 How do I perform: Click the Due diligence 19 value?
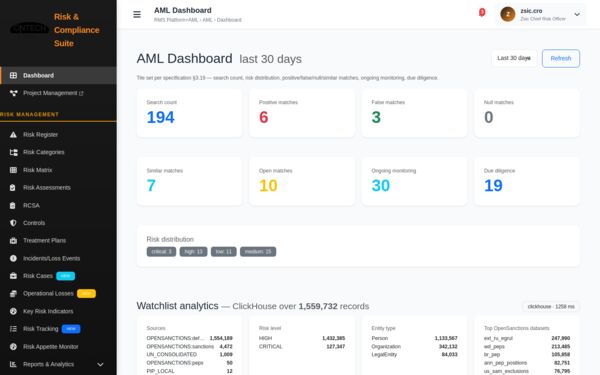pyautogui.click(x=493, y=186)
